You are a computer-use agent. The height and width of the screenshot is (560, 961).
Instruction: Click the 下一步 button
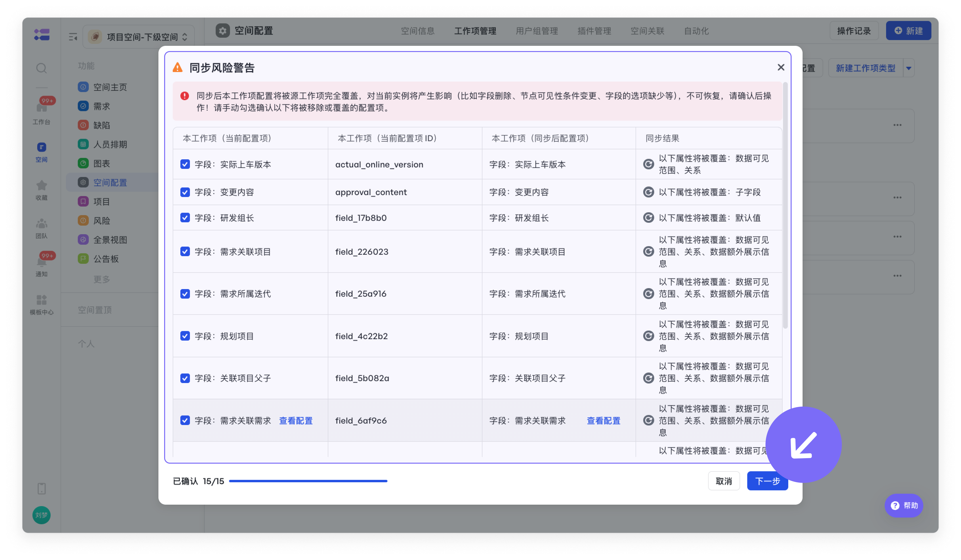pos(767,481)
